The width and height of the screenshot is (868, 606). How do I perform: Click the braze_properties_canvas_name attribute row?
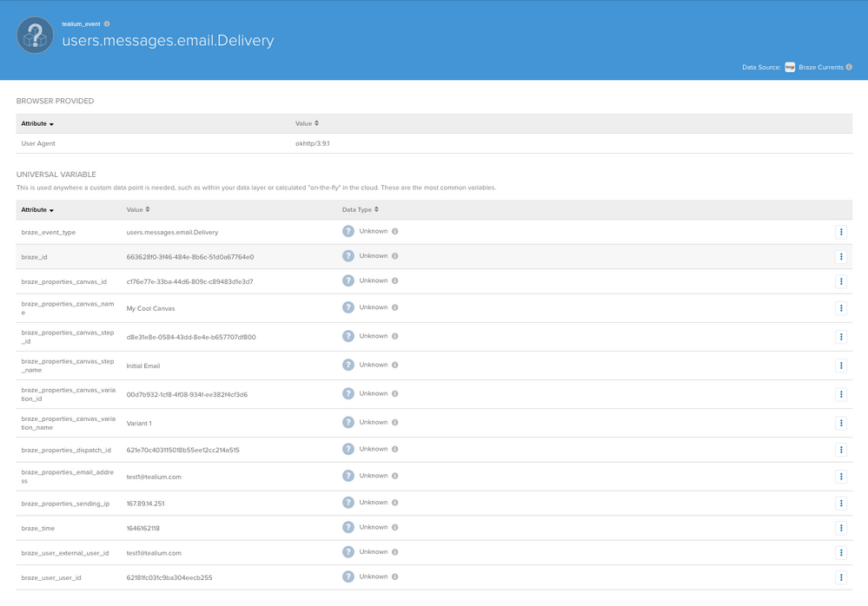point(68,308)
